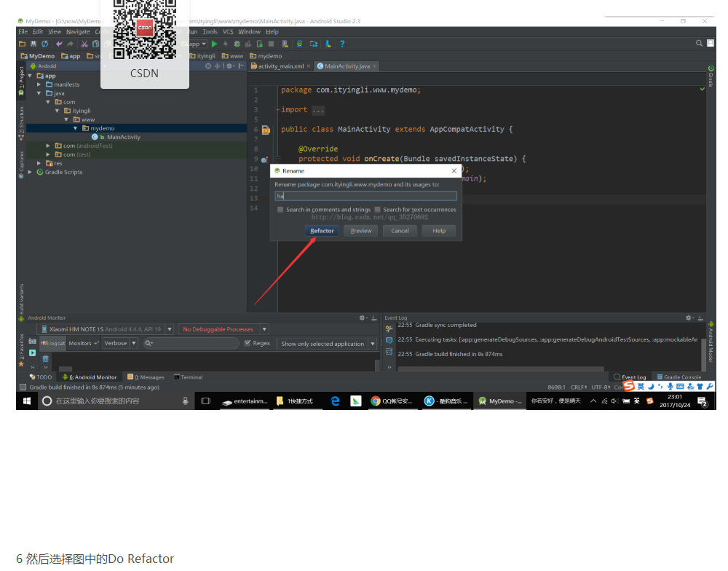
Task: Click the Cut scissors icon
Action: [84, 44]
